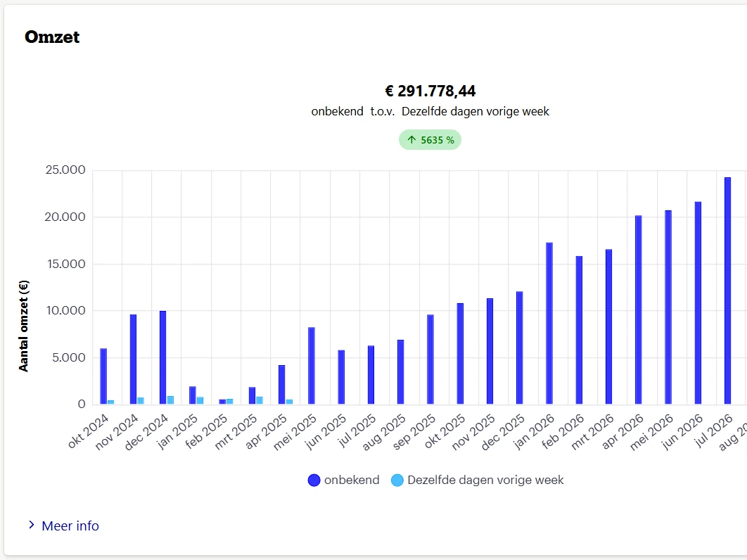Click the Omzet heading
The height and width of the screenshot is (560, 747).
[52, 37]
